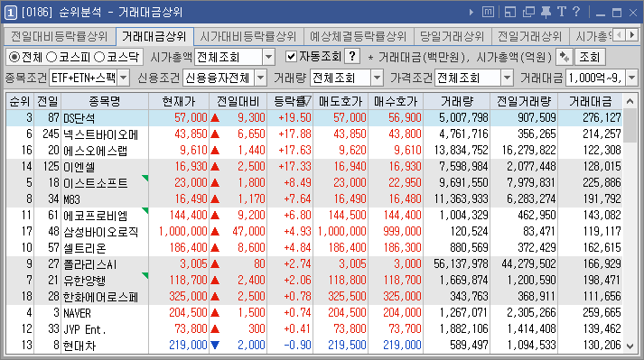Open the 거래량 전체조회 dropdown
The width and height of the screenshot is (644, 360).
point(377,78)
